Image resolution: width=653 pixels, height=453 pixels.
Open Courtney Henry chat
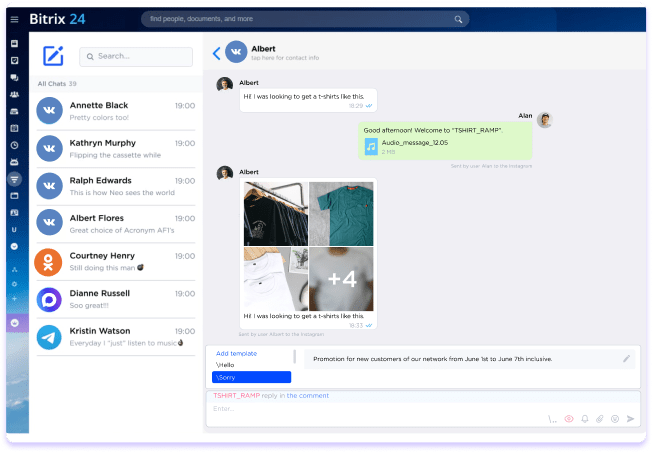click(116, 261)
